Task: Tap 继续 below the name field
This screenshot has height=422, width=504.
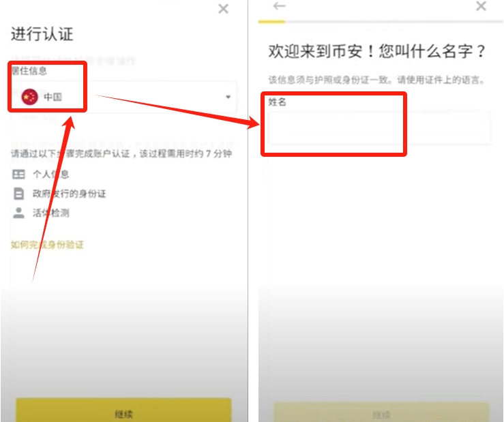Action: (x=381, y=412)
